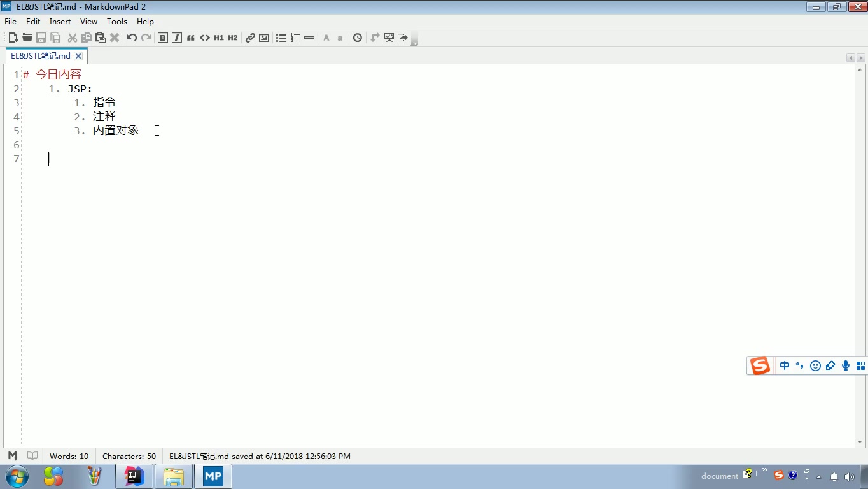The height and width of the screenshot is (489, 868).
Task: Click the Words: 10 status entry
Action: pyautogui.click(x=69, y=456)
